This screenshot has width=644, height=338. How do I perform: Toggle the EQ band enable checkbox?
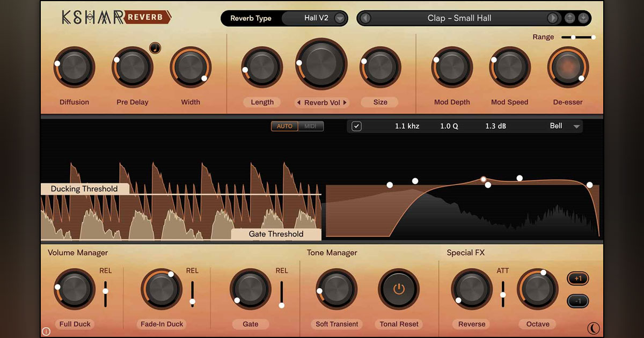pyautogui.click(x=356, y=126)
